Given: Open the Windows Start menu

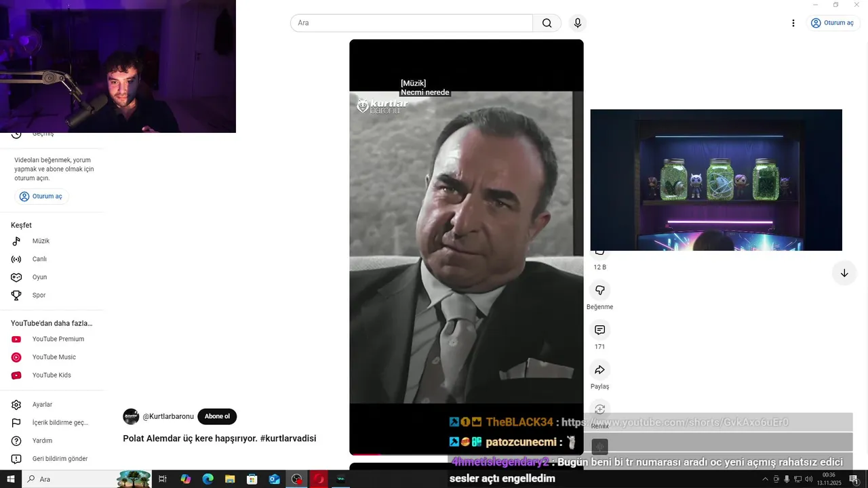Looking at the screenshot, I should (x=11, y=479).
